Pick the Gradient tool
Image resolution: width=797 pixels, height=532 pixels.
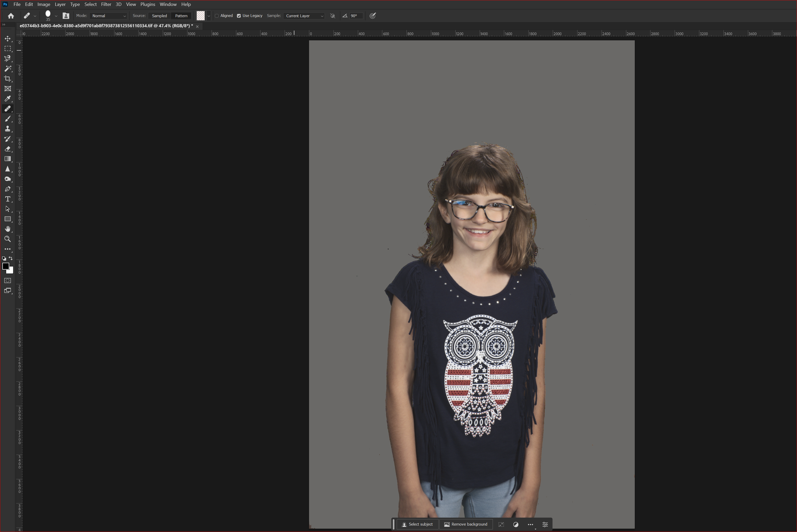(7, 159)
